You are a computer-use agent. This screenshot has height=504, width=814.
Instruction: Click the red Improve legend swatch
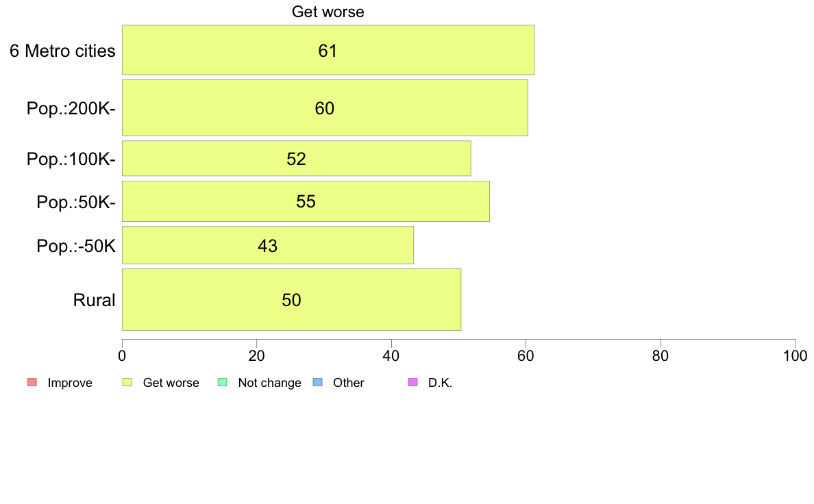click(x=32, y=383)
